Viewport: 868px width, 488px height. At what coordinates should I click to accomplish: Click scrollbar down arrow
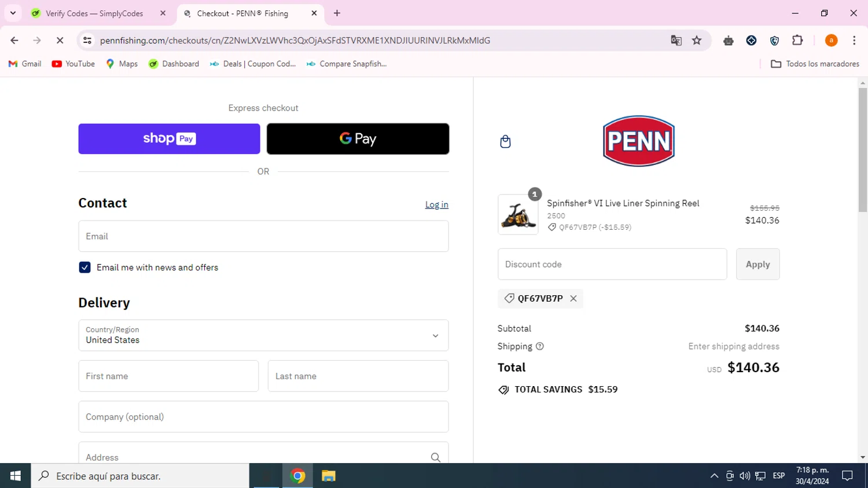(x=863, y=457)
